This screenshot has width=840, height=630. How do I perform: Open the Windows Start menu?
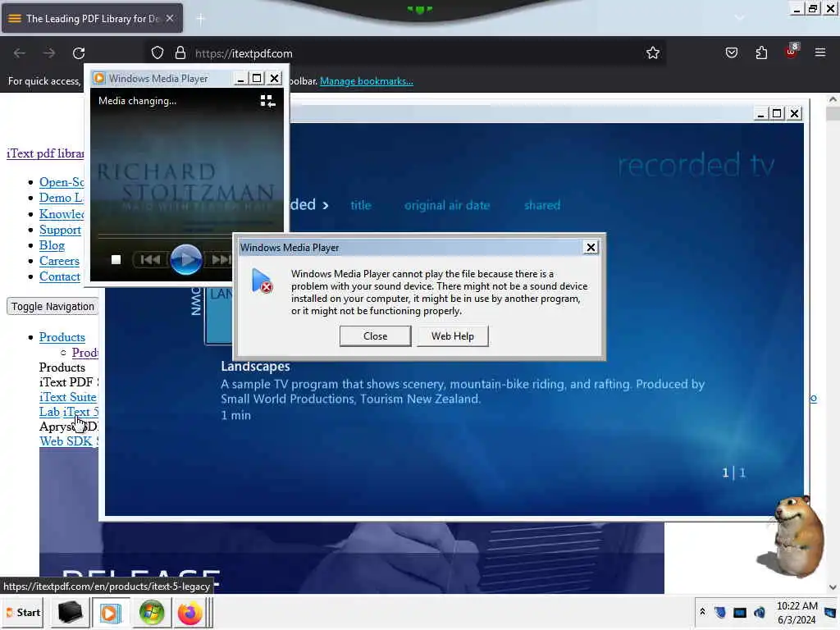pyautogui.click(x=23, y=612)
